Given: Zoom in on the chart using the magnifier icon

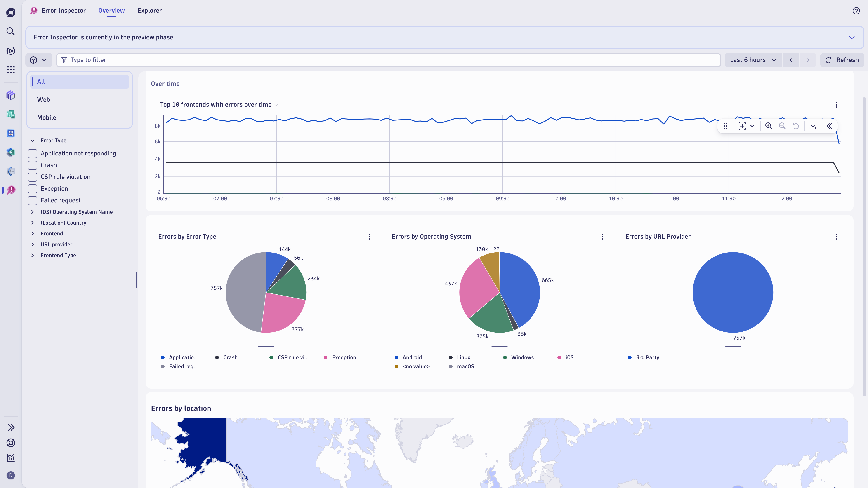Looking at the screenshot, I should click(769, 126).
